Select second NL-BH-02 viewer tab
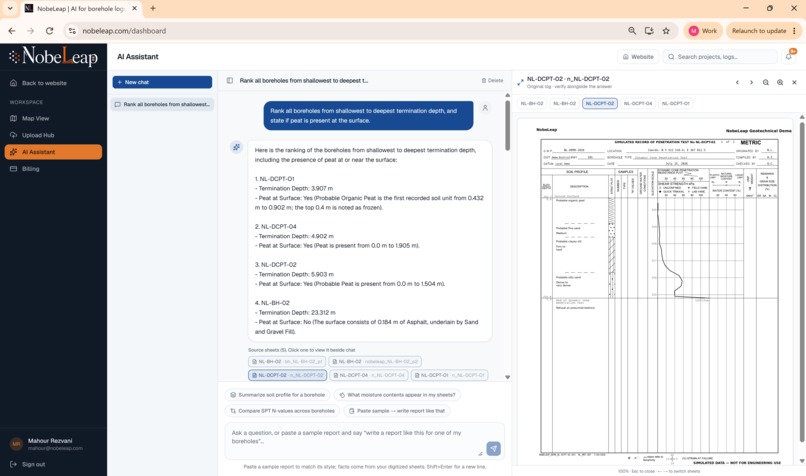 564,103
